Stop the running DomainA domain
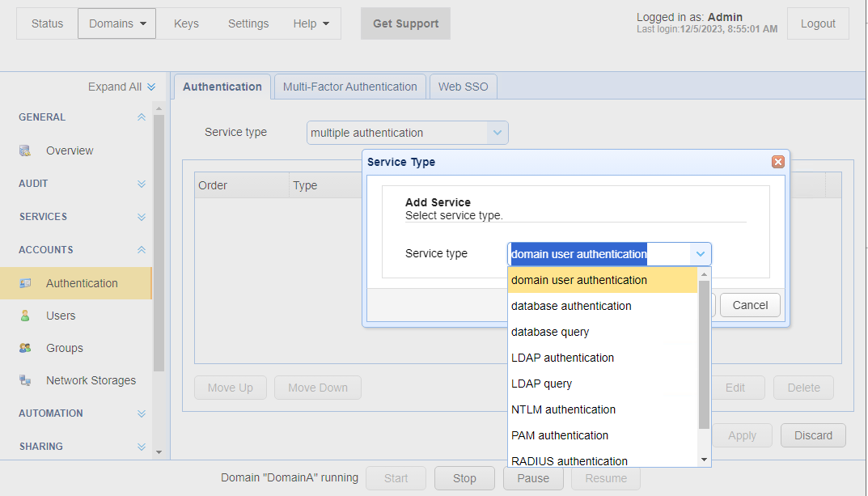Screen dimensions: 868x496 pos(464,478)
